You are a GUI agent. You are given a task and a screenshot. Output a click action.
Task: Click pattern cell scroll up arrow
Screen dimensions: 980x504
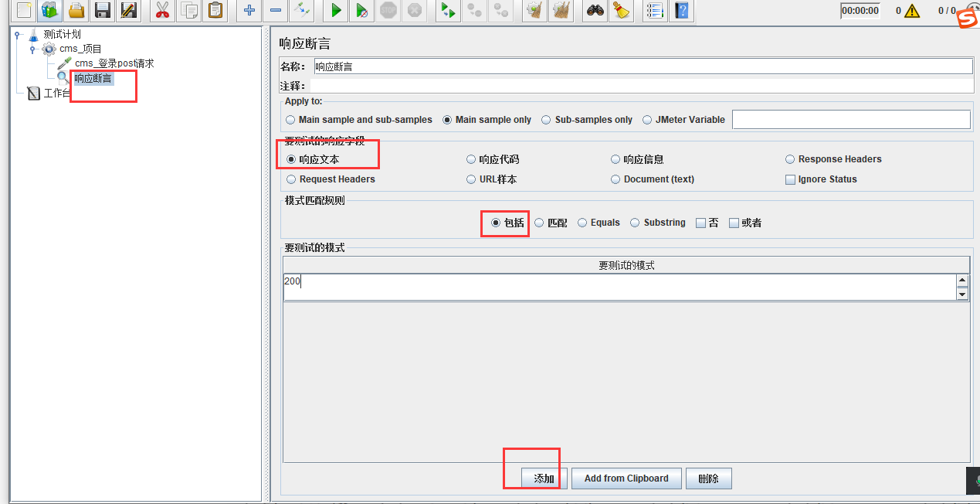tap(962, 281)
